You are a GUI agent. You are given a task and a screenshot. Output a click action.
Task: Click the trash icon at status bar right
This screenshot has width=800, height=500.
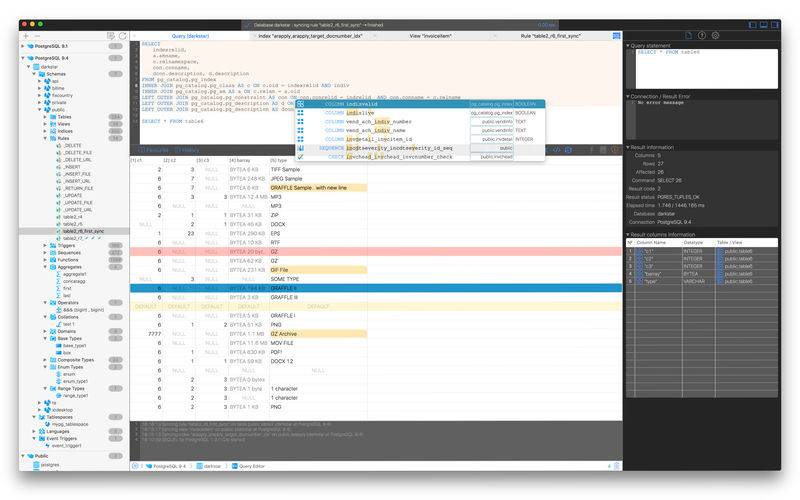click(x=616, y=466)
